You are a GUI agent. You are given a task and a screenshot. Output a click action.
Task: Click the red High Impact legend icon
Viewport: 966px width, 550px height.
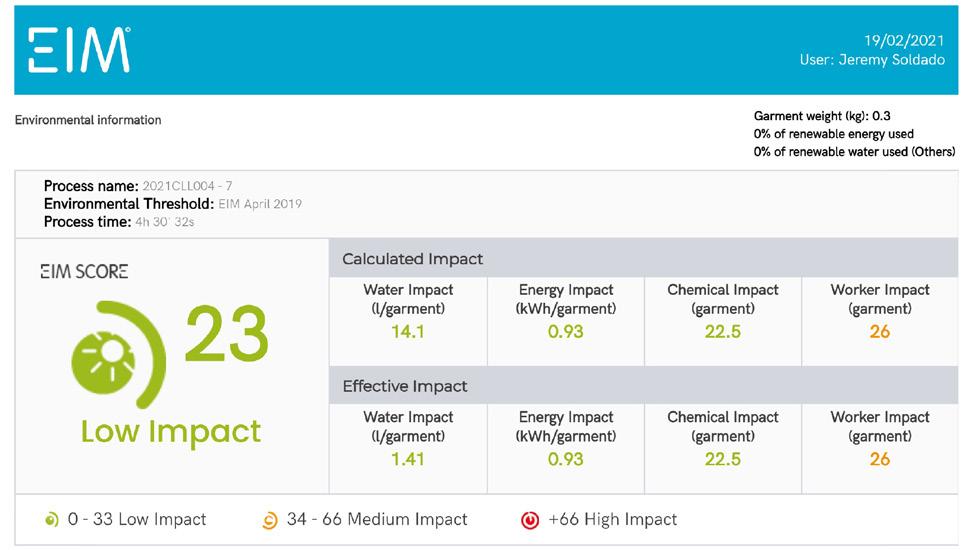click(530, 520)
